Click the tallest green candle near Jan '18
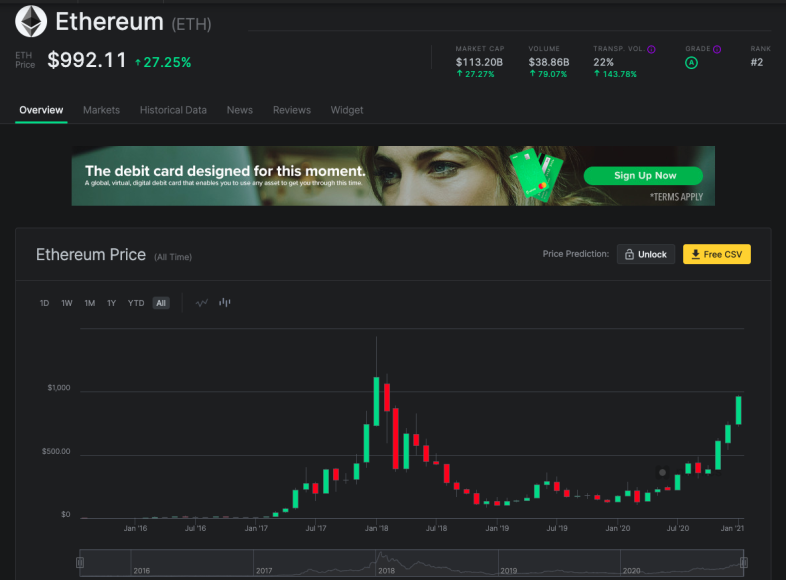The height and width of the screenshot is (580, 786). click(376, 401)
